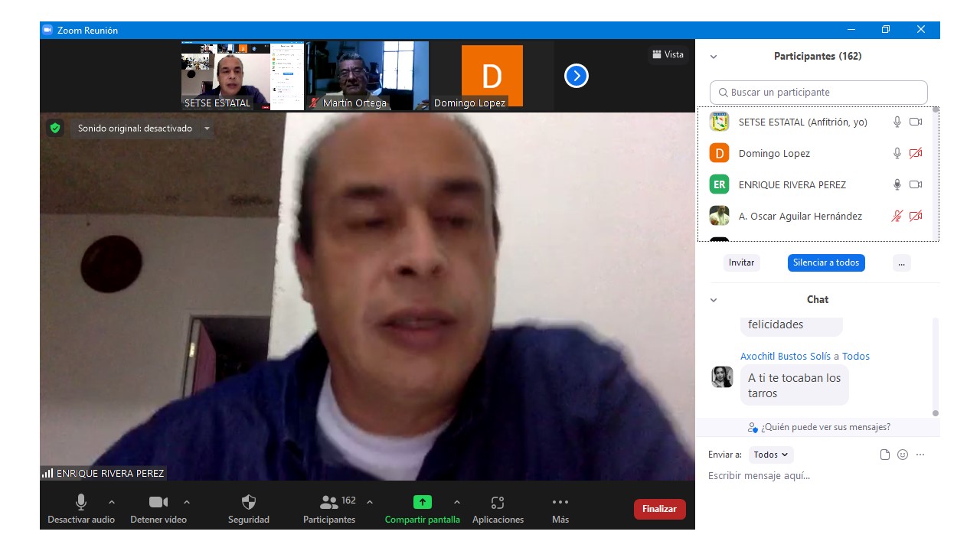
Task: Click the Más three-dots icon
Action: [560, 502]
